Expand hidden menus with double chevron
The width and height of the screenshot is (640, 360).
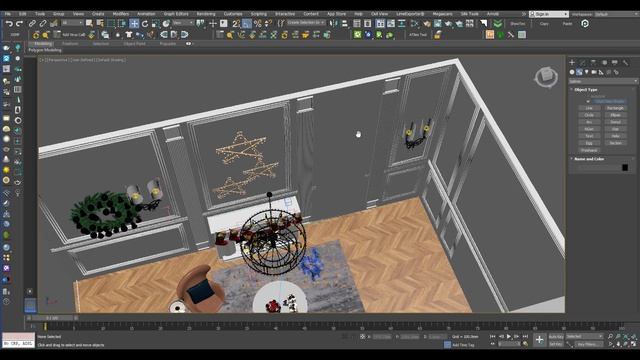point(524,14)
